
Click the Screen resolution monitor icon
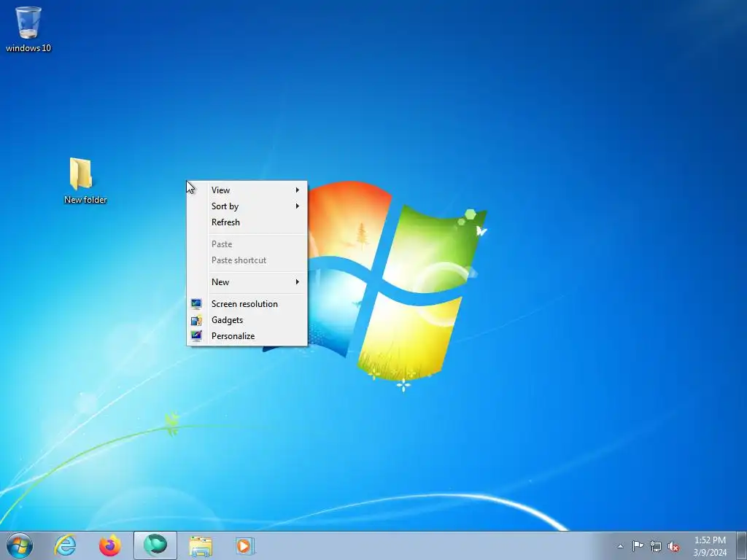pos(196,304)
